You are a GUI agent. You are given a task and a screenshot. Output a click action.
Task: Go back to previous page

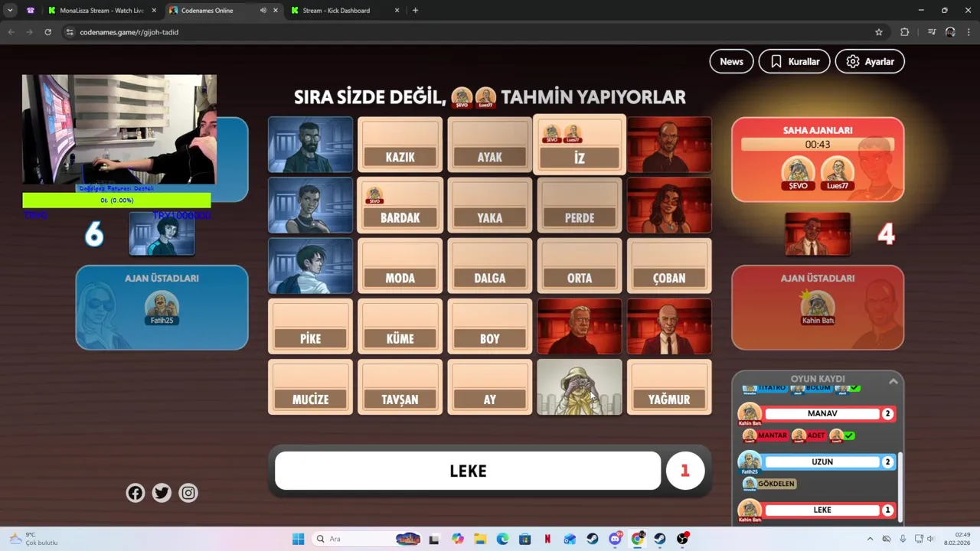pyautogui.click(x=11, y=32)
